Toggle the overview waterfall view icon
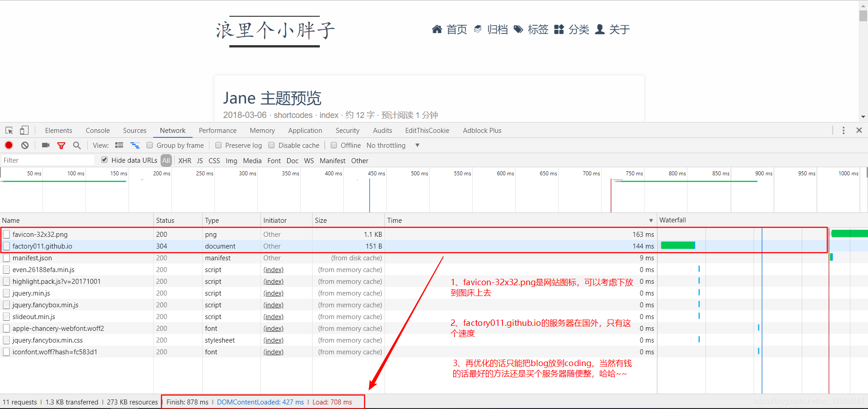This screenshot has width=868, height=409. [135, 146]
